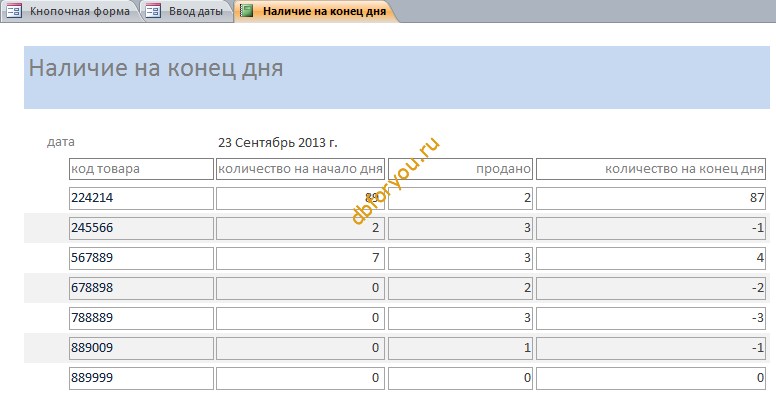Screen dimensions: 776x395
Task: Click start-of-day quantity 0 for 889999
Action: [x=300, y=378]
